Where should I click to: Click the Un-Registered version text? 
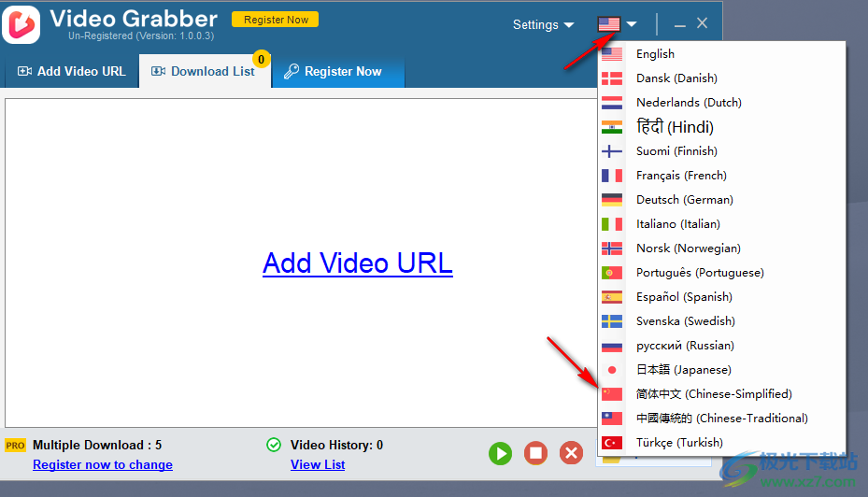(141, 36)
